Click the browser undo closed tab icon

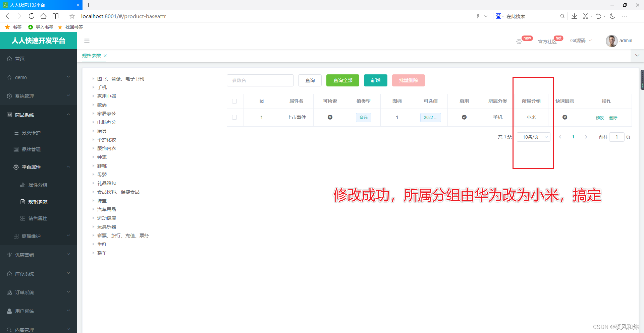598,16
